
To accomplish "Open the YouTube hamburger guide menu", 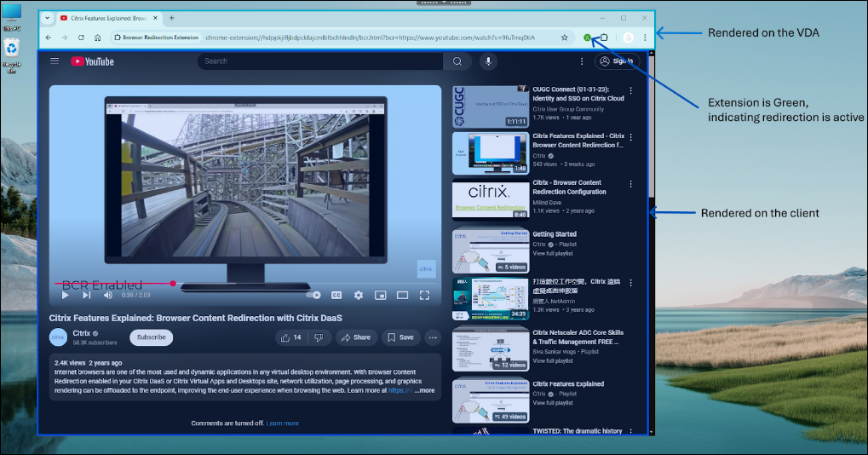I will [x=55, y=61].
